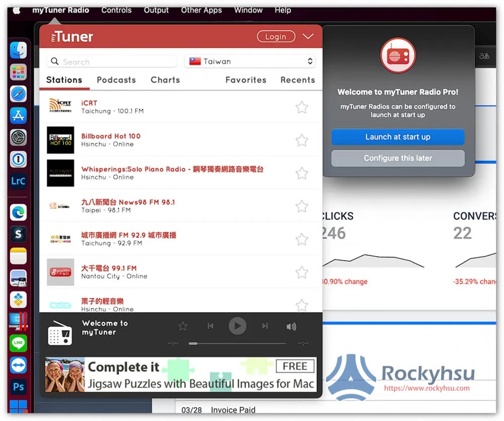
Task: Expand the chevron menu next to Login
Action: (308, 36)
